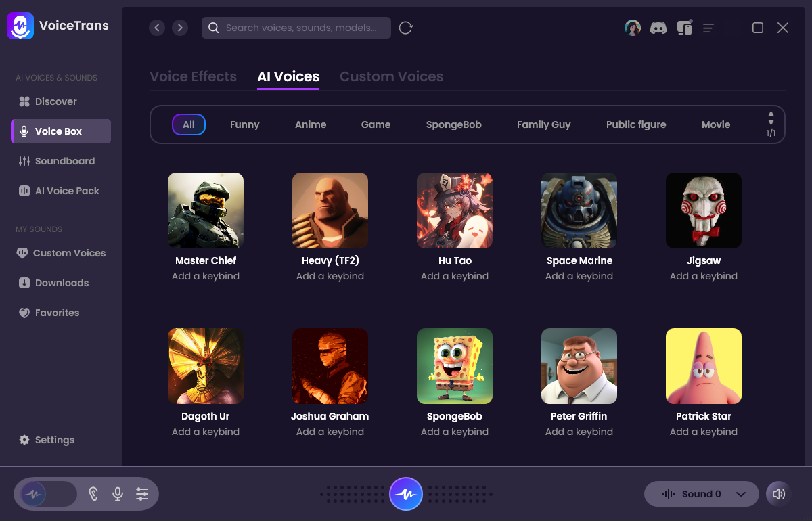The width and height of the screenshot is (812, 521).
Task: Add a keybind for Master Chief
Action: coord(206,276)
